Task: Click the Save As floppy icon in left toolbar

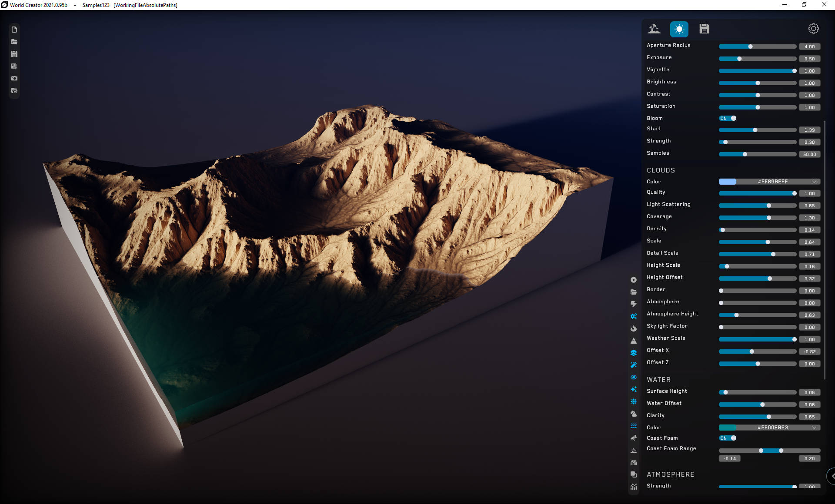Action: [14, 66]
